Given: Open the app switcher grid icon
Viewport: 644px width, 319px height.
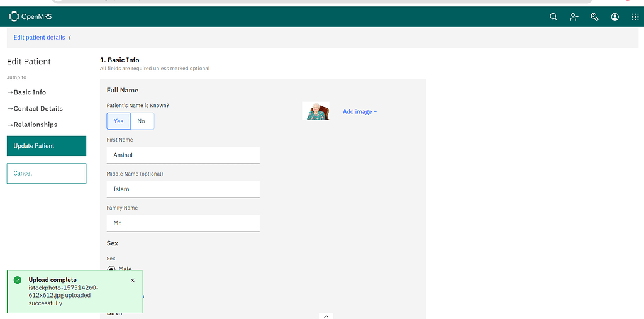Looking at the screenshot, I should tap(635, 17).
